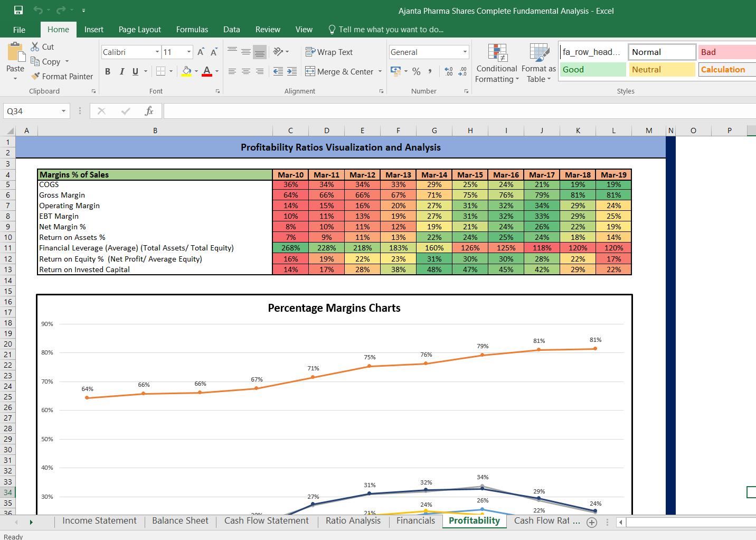Switch to the Formulas tab
This screenshot has width=756, height=540.
click(192, 30)
